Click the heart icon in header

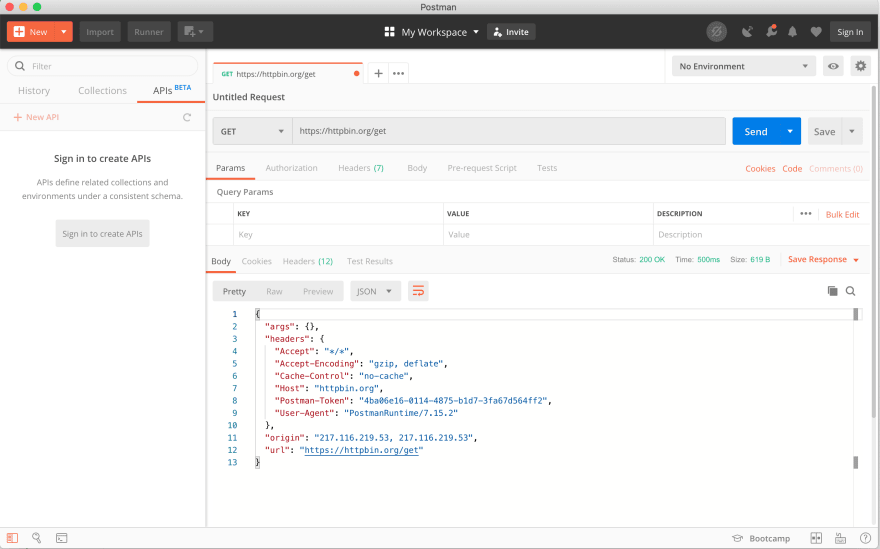coord(816,32)
